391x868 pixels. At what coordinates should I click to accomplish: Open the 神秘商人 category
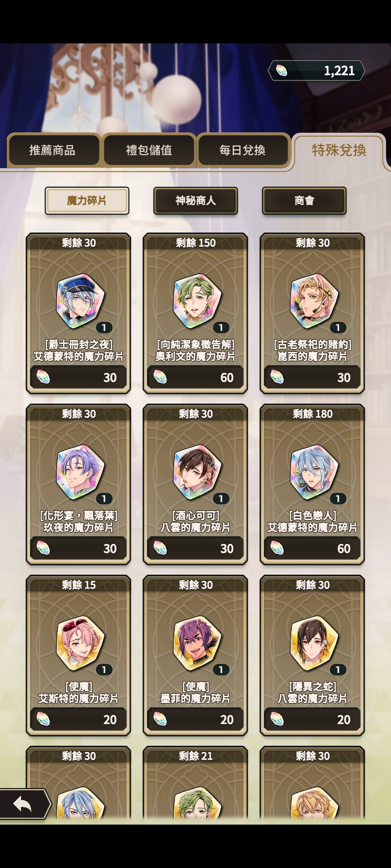195,201
